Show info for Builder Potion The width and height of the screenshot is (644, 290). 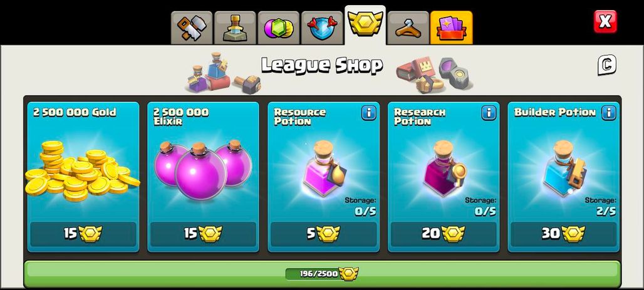(x=609, y=113)
